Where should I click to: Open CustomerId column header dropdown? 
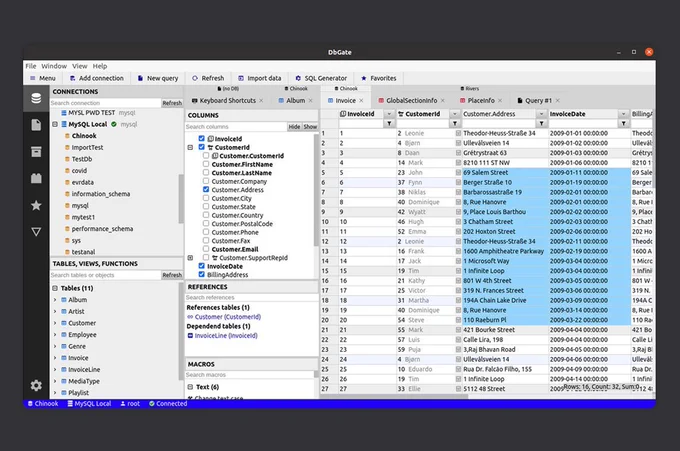pos(454,114)
